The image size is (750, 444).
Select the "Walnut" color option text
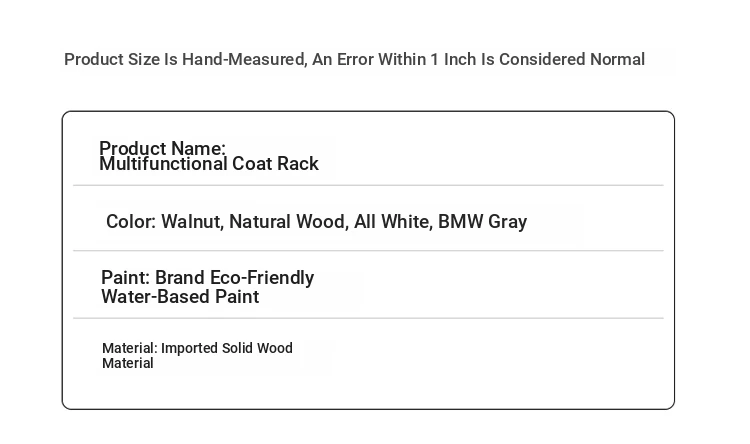pos(190,222)
